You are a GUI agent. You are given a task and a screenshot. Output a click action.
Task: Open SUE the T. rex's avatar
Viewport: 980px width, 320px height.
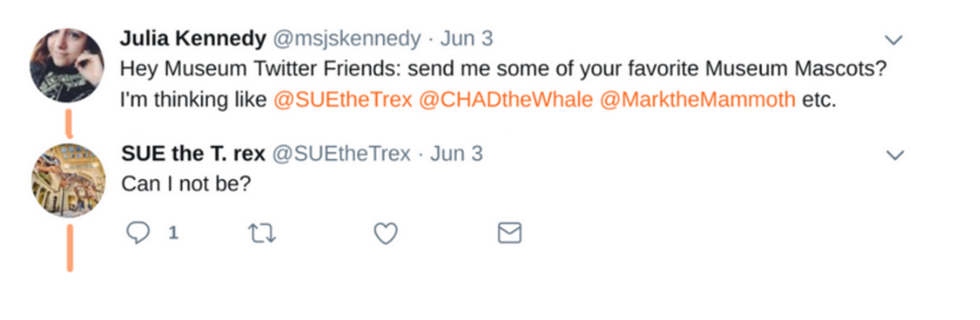(69, 181)
